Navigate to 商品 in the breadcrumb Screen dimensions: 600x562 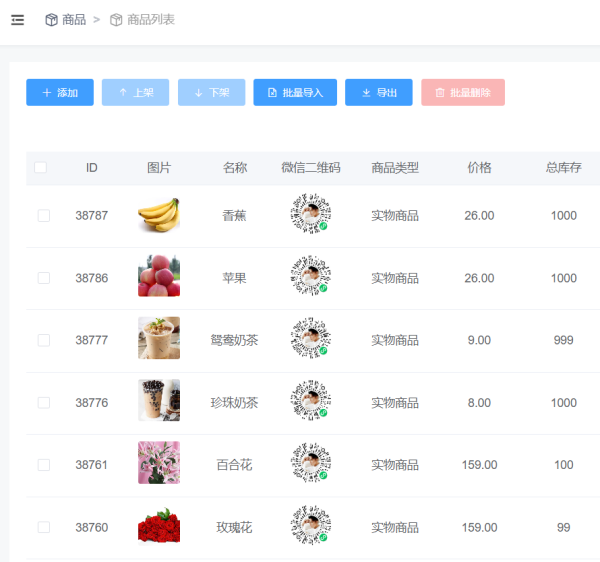(x=74, y=20)
